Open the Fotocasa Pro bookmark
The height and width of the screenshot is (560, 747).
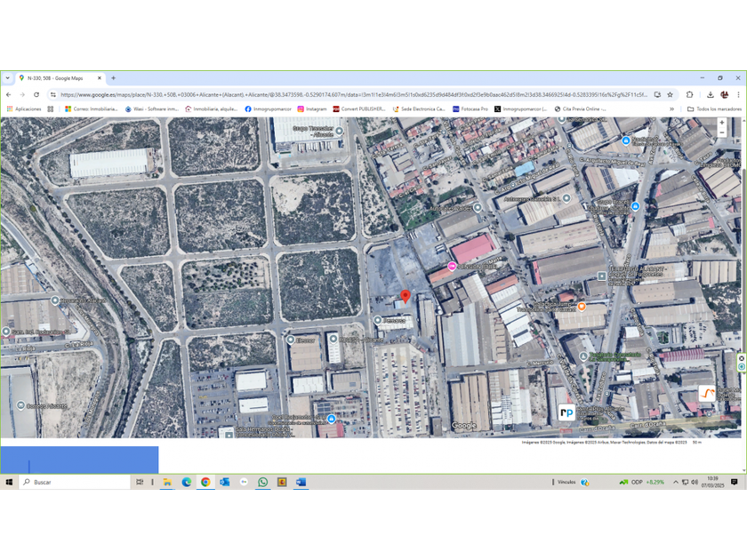(x=470, y=109)
